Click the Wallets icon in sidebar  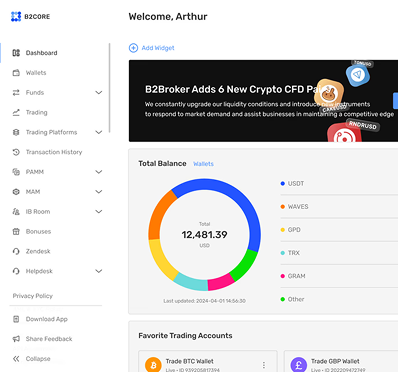tap(16, 73)
